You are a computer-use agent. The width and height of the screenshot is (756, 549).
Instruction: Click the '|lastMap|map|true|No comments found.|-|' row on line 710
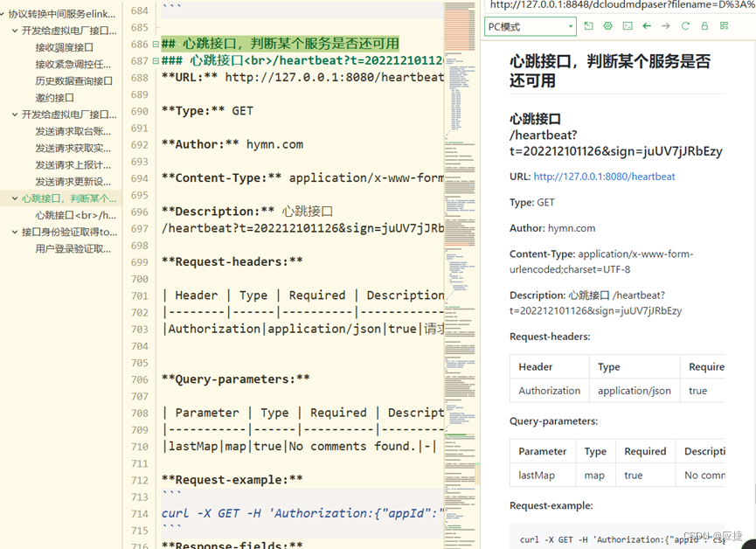300,446
